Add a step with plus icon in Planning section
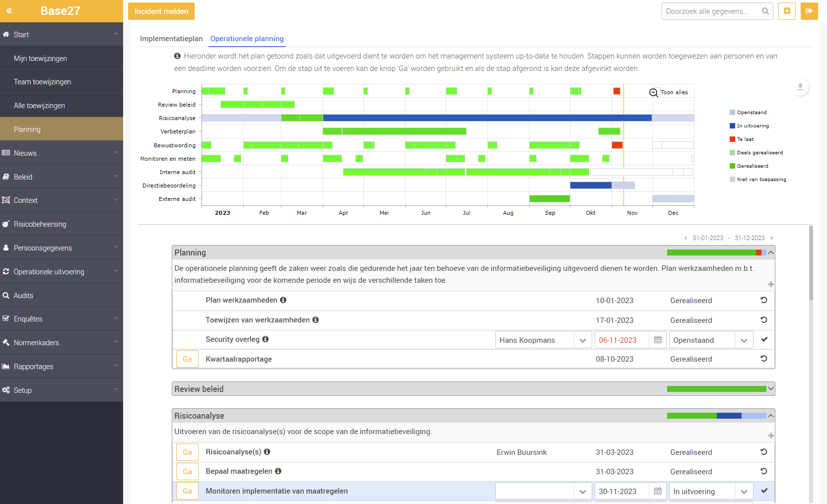Viewport: 827px width, 504px height. (771, 284)
